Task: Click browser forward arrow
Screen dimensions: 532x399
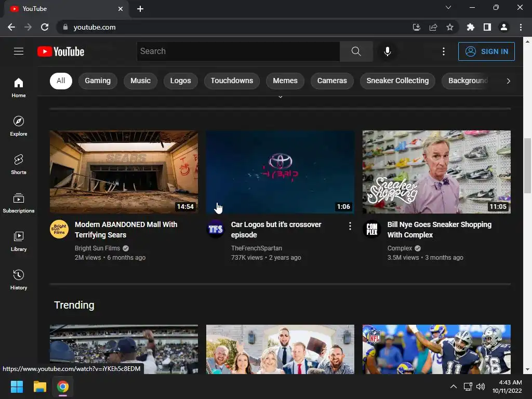Action: 28,27
